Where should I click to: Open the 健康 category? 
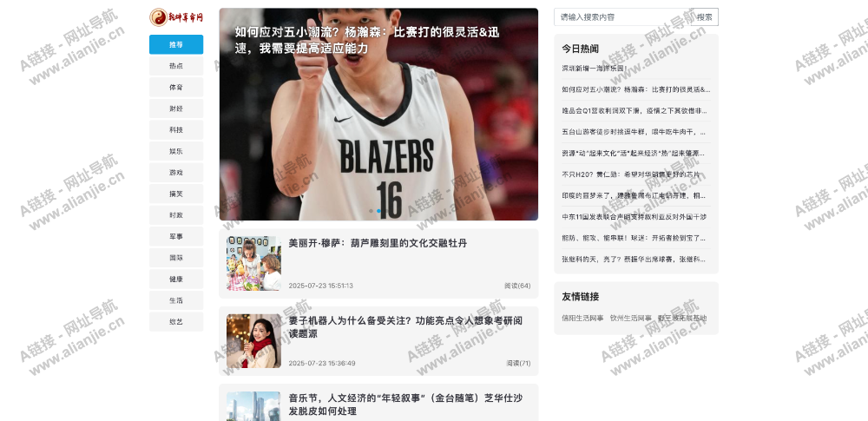[x=176, y=280]
